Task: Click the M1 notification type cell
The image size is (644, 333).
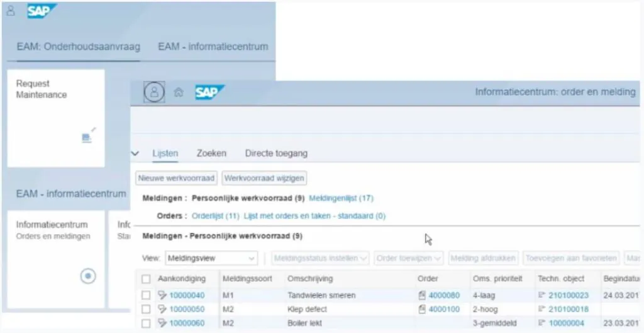Action: pyautogui.click(x=228, y=295)
